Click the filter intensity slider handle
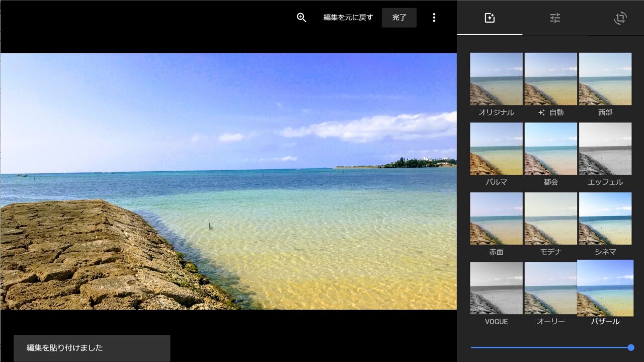Image resolution: width=644 pixels, height=362 pixels. pyautogui.click(x=631, y=347)
